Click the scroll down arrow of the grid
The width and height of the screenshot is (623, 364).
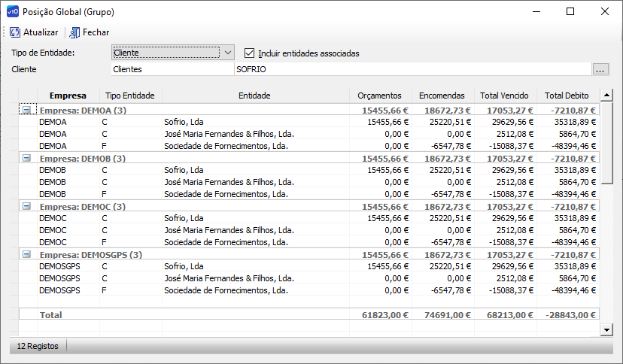(606, 329)
